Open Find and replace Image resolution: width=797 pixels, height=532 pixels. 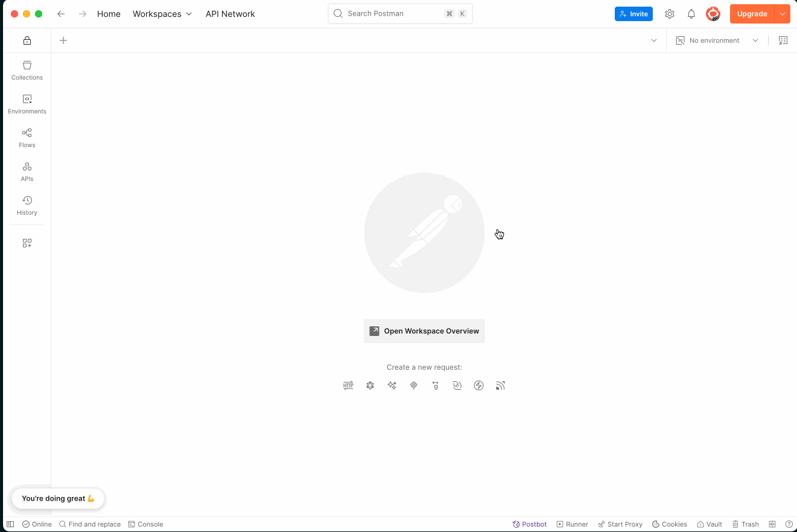(x=90, y=524)
